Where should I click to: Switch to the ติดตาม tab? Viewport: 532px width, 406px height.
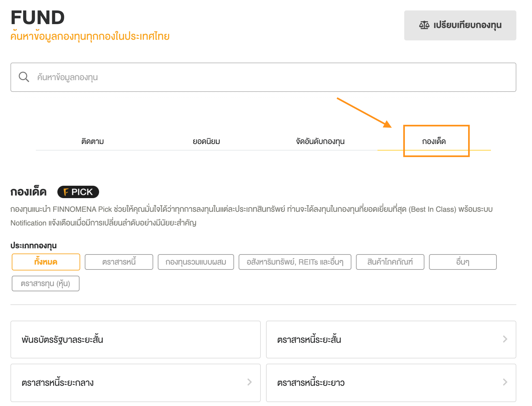pyautogui.click(x=93, y=141)
